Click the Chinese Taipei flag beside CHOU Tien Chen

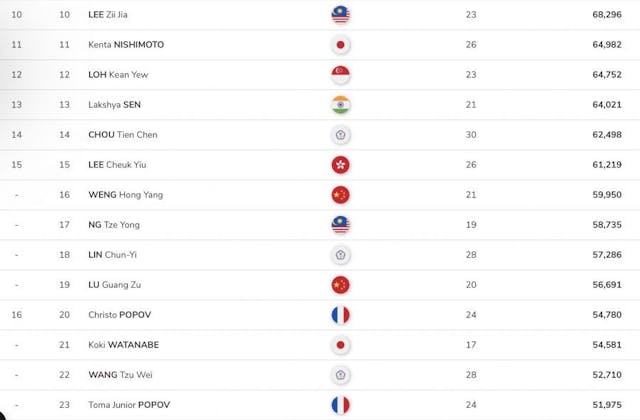[340, 135]
